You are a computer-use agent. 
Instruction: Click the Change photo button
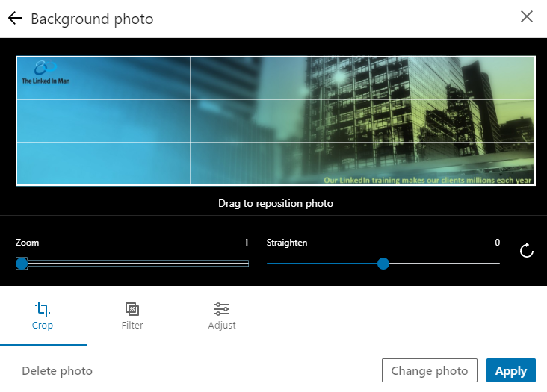tap(430, 370)
